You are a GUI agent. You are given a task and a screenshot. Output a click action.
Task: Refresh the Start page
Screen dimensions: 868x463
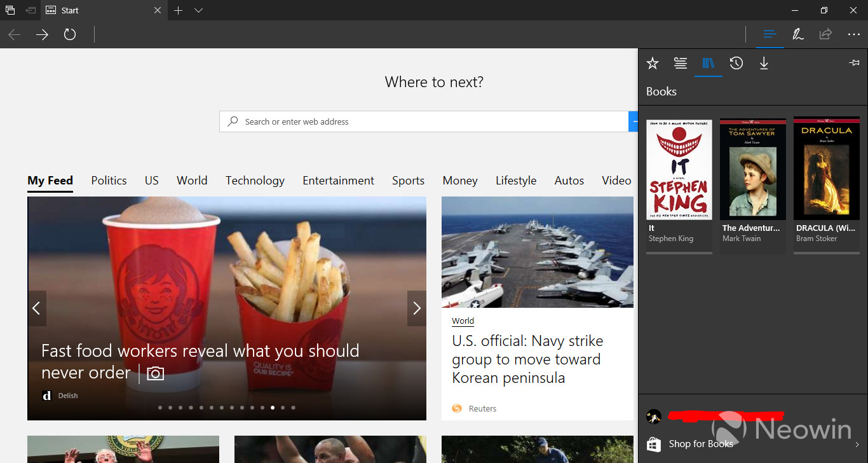pyautogui.click(x=70, y=35)
